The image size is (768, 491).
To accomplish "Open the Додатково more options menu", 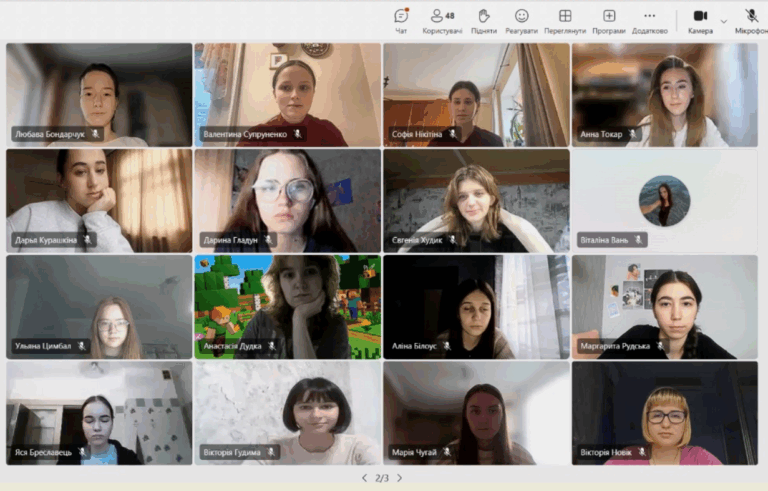I will pos(649,18).
